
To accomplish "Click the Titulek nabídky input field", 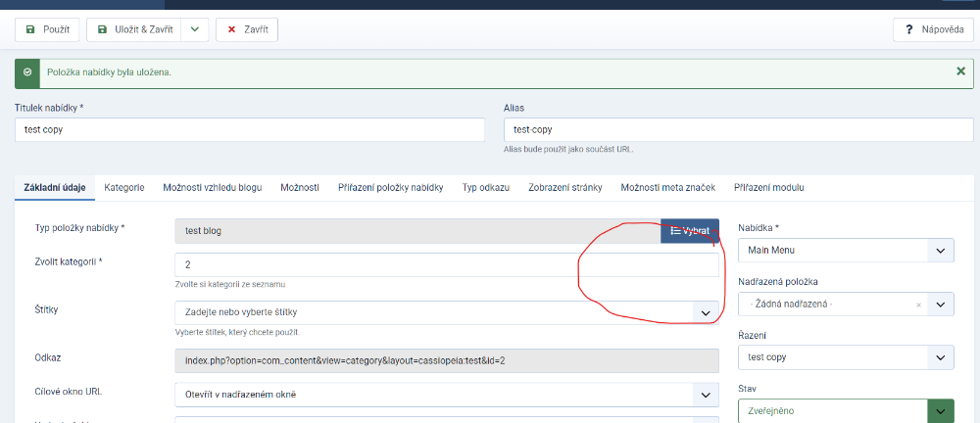I will 249,129.
